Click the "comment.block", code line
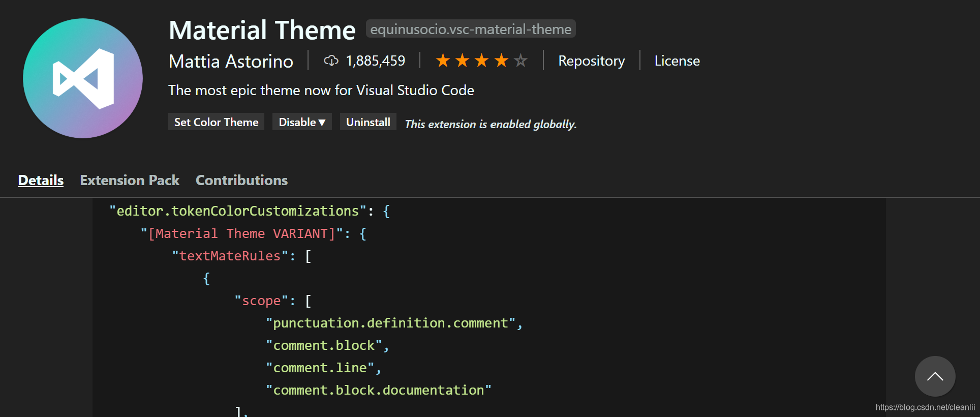This screenshot has height=417, width=980. (327, 345)
